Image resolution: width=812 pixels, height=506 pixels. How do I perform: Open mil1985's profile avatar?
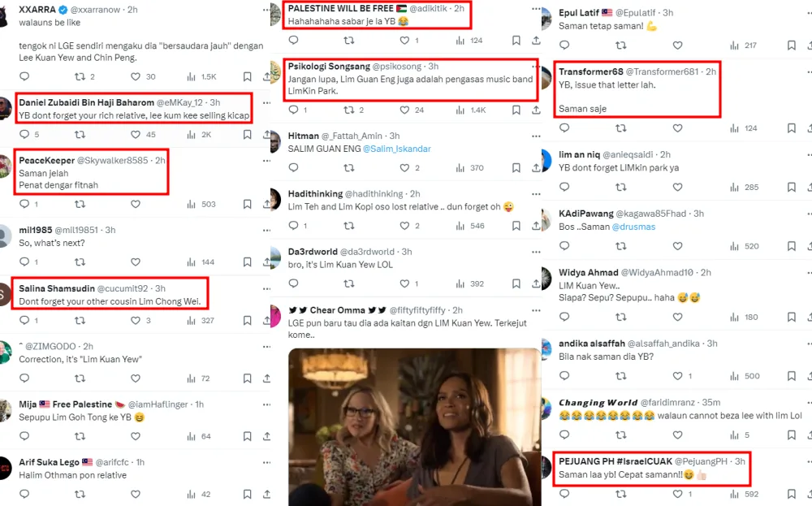(6, 236)
